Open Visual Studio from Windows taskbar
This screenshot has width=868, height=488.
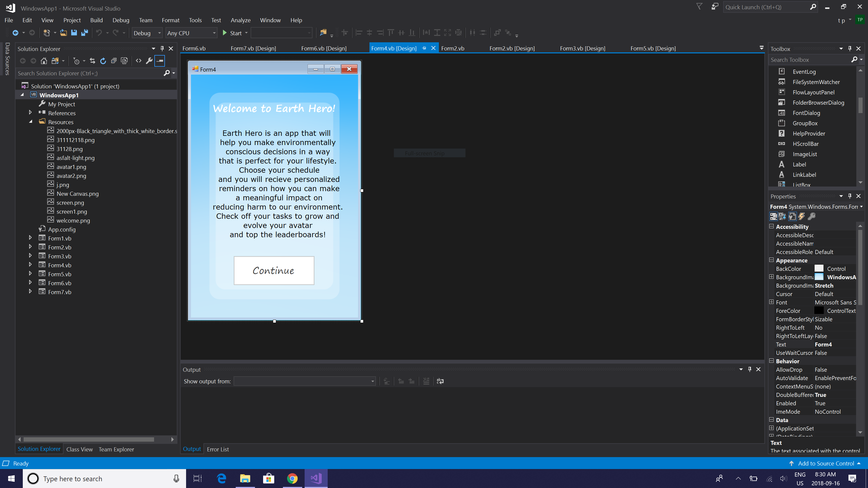(x=316, y=478)
